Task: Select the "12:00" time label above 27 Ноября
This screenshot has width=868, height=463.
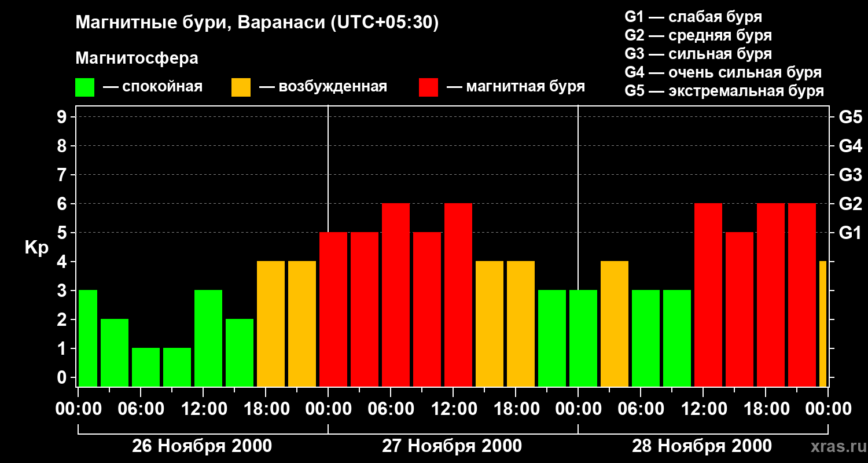Action: coord(453,409)
